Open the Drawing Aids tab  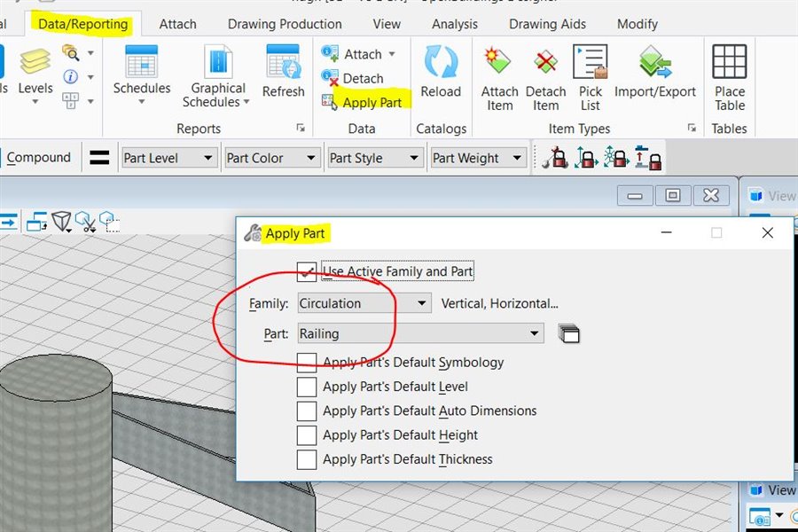coord(547,24)
